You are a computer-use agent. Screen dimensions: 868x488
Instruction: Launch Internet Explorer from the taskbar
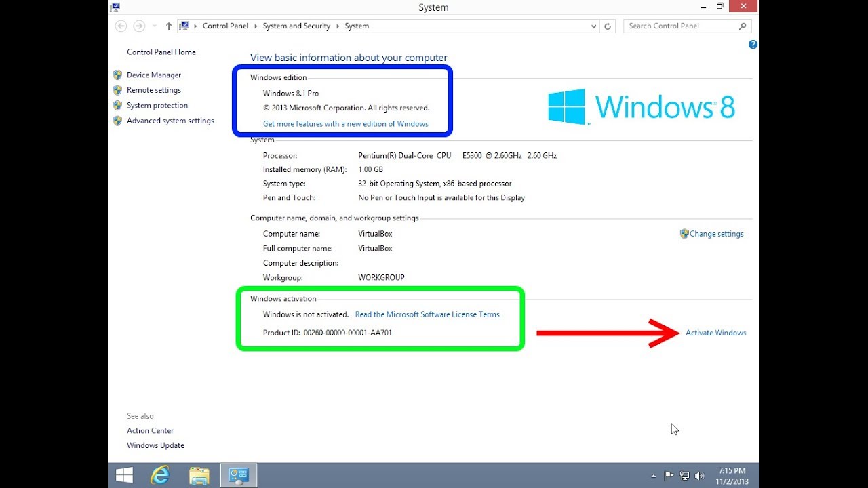click(161, 474)
